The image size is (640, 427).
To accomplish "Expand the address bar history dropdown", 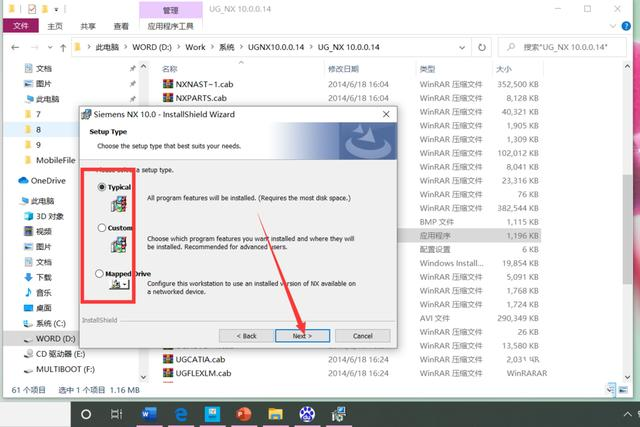I will tap(462, 47).
